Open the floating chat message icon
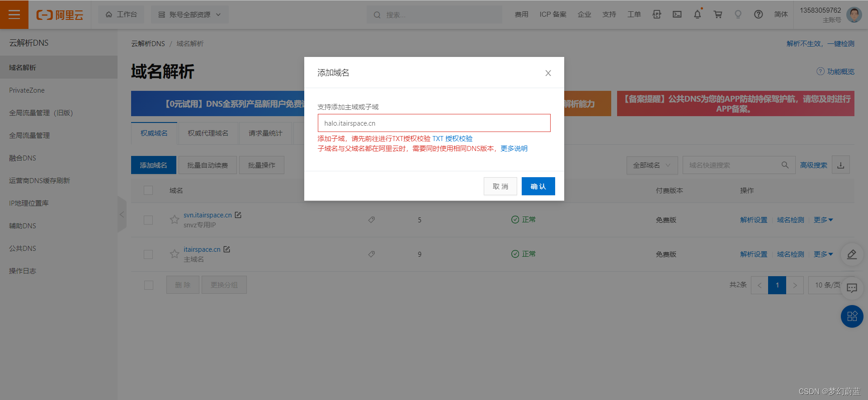The height and width of the screenshot is (400, 868). pyautogui.click(x=852, y=288)
